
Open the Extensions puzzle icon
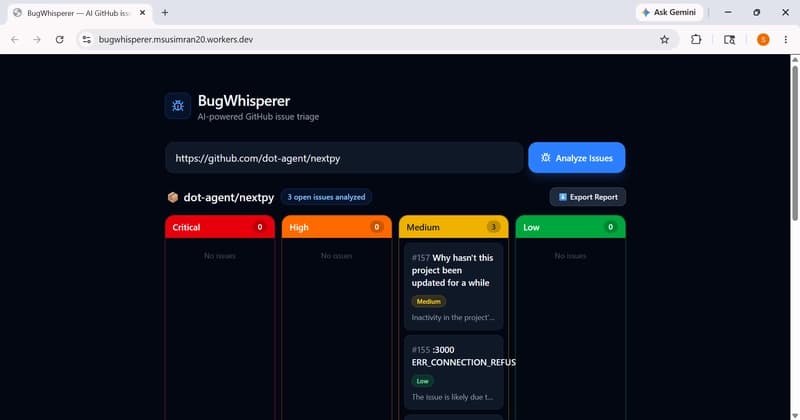point(696,39)
